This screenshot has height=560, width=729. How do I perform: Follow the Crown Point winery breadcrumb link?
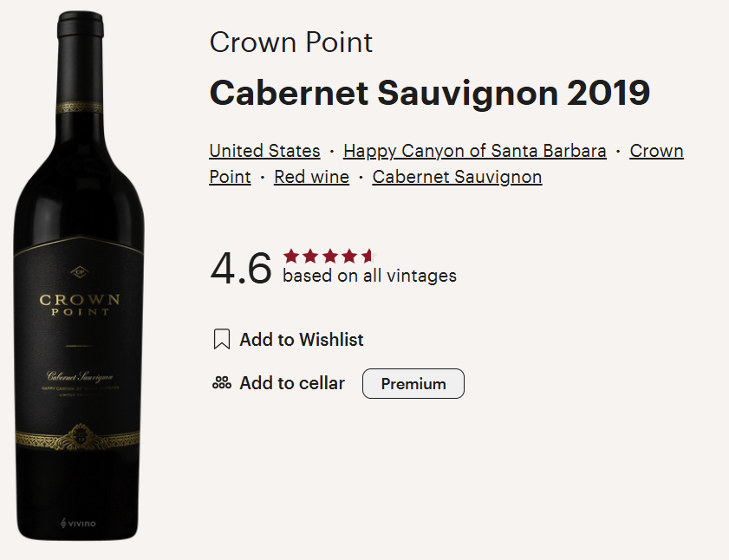point(656,151)
